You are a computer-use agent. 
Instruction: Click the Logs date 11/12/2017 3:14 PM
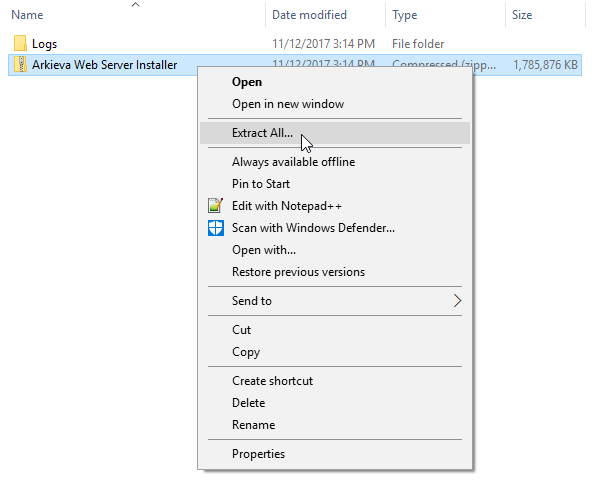(323, 44)
